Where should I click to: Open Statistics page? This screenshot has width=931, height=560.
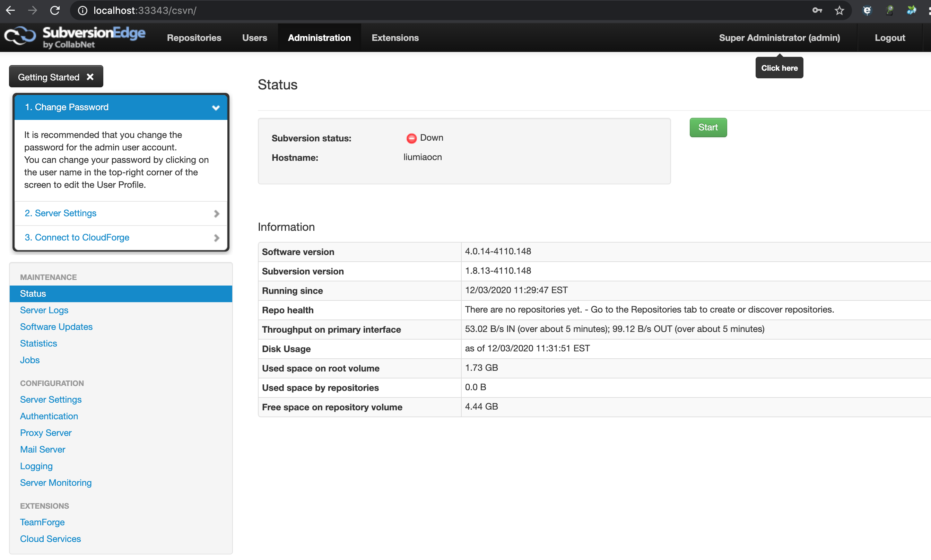pyautogui.click(x=38, y=343)
